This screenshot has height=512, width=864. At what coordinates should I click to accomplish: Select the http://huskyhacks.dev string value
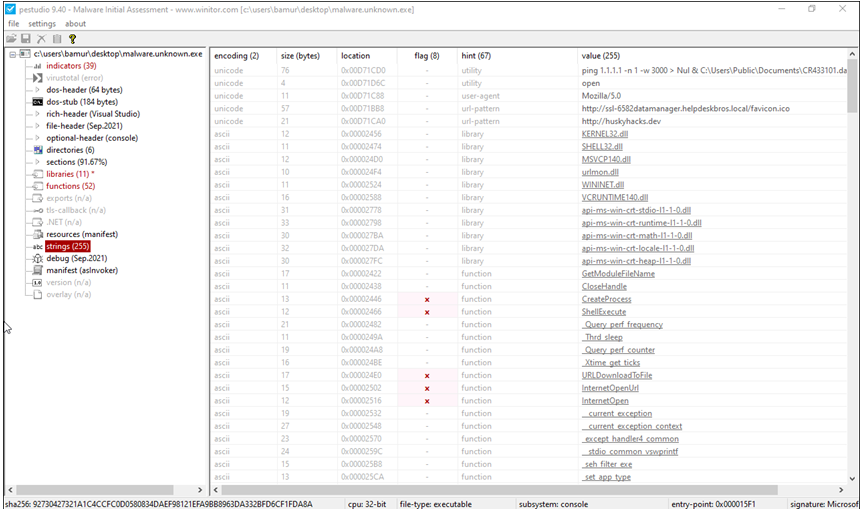(x=621, y=121)
